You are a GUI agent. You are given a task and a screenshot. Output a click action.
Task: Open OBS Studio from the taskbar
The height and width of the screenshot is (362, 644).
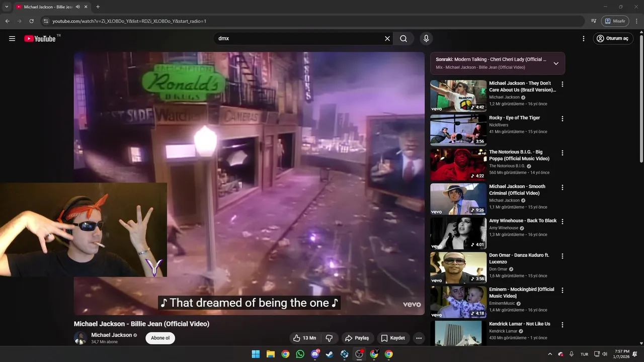pyautogui.click(x=359, y=354)
